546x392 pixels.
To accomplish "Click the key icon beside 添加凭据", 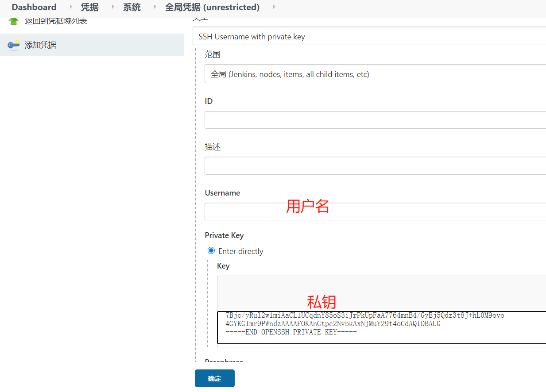I will pyautogui.click(x=14, y=45).
